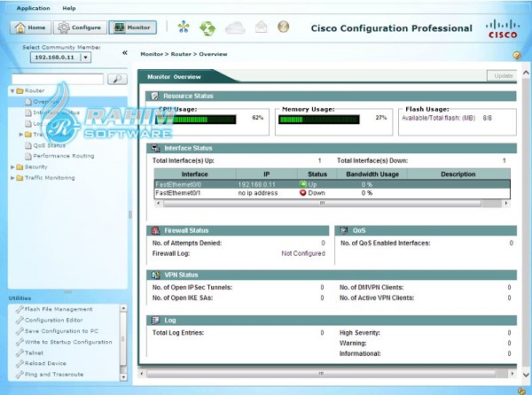This screenshot has height=395, width=532.
Task: Switch to Monitor mode
Action: 133,27
